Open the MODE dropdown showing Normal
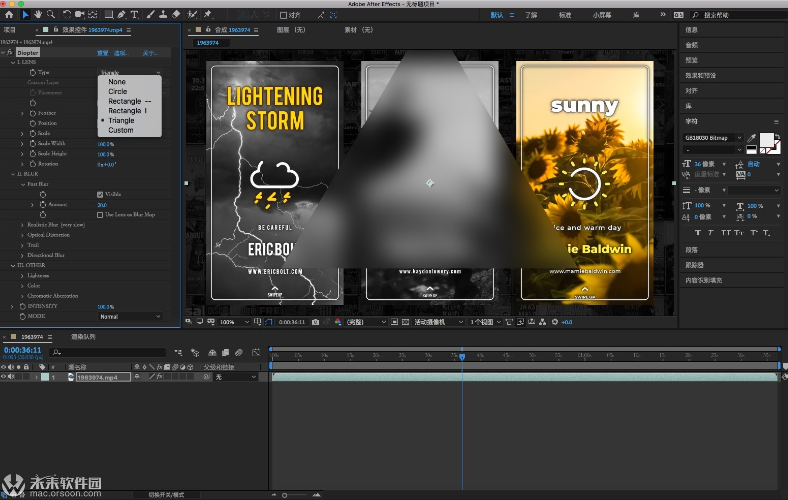Image resolution: width=788 pixels, height=500 pixels. (x=129, y=316)
